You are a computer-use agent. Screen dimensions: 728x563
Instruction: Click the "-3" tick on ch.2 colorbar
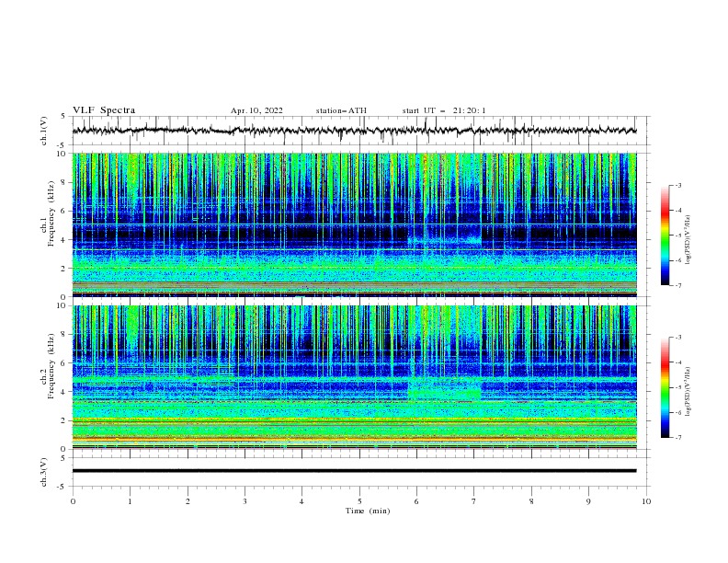point(677,338)
